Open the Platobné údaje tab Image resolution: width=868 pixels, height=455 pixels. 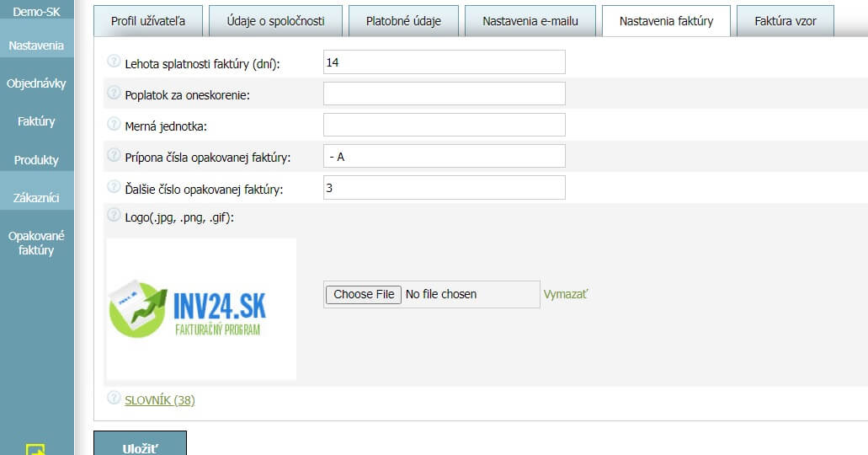[403, 21]
